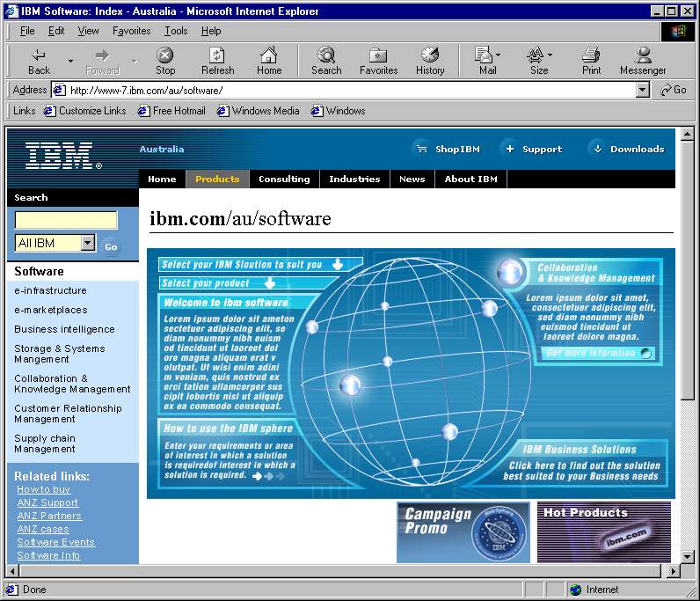Click the Support plus icon

510,149
